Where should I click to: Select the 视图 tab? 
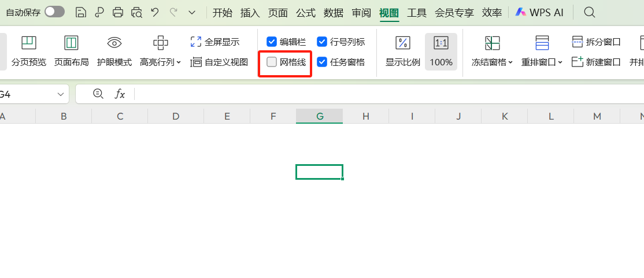[x=389, y=13]
